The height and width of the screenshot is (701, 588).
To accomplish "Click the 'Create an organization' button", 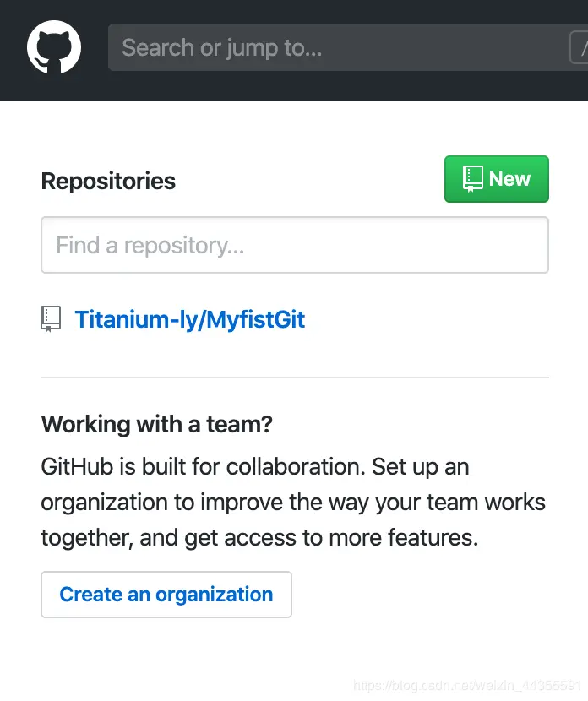I will click(166, 595).
